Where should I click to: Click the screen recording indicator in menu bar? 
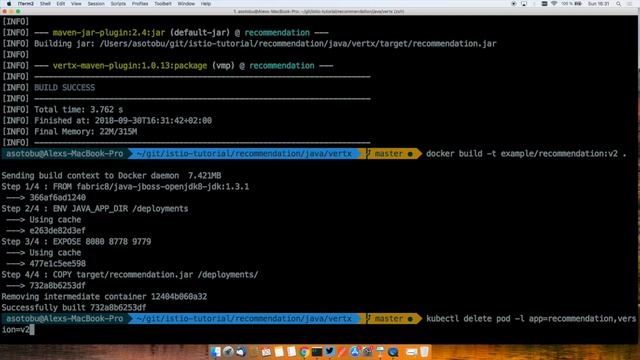coord(514,4)
